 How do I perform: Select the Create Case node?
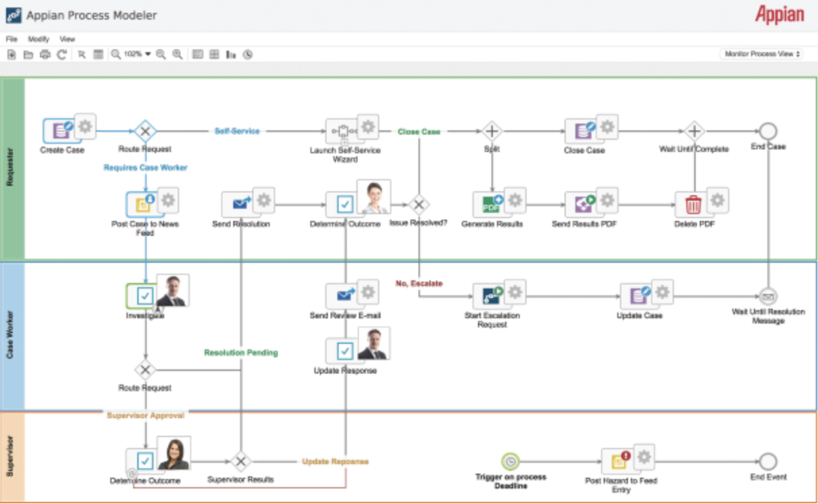click(x=61, y=130)
